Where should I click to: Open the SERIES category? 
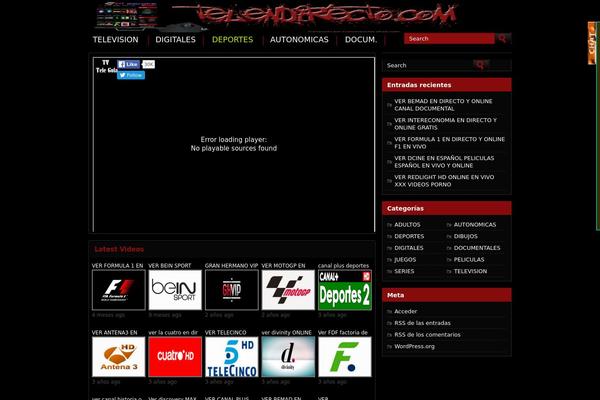click(404, 271)
